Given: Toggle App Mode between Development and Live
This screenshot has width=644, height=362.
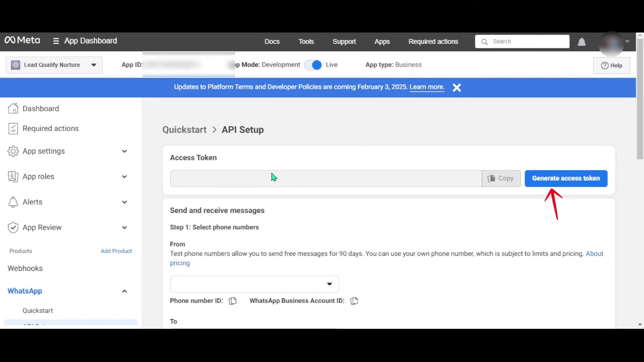Looking at the screenshot, I should [x=313, y=65].
